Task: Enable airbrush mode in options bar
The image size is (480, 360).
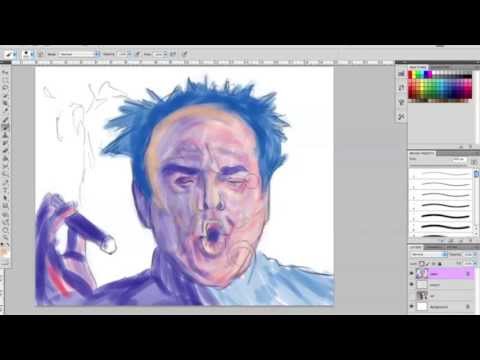Action: (173, 54)
